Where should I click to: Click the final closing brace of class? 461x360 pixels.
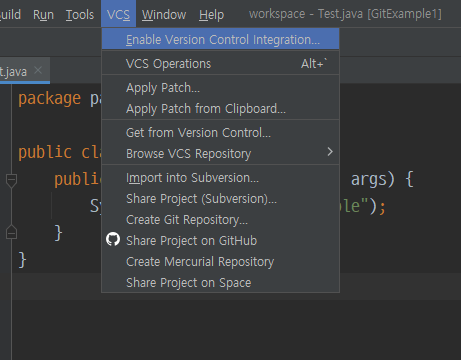pos(22,260)
